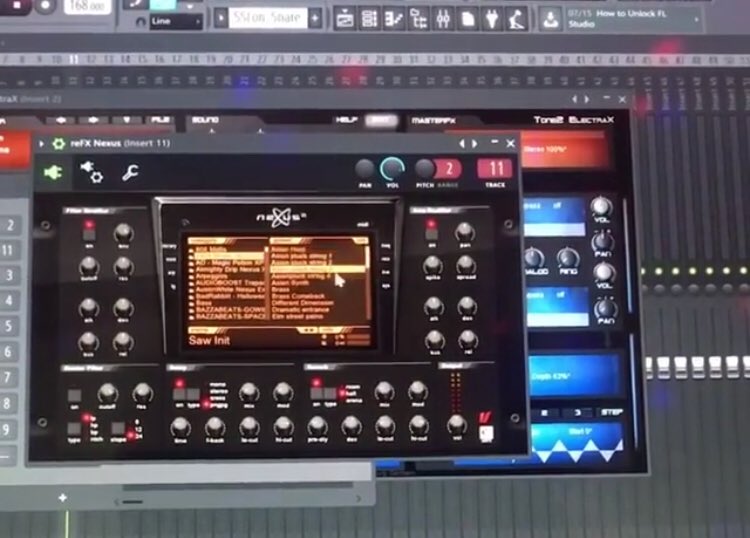Switch to MASTERFX tab in ElectraX
This screenshot has width=750, height=538.
click(x=434, y=121)
